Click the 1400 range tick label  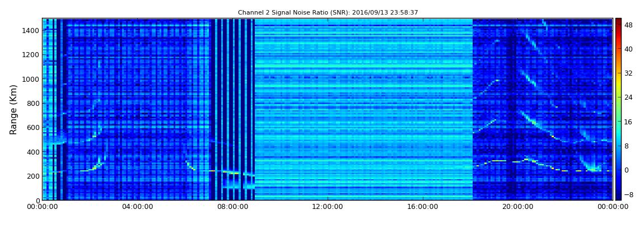31,30
